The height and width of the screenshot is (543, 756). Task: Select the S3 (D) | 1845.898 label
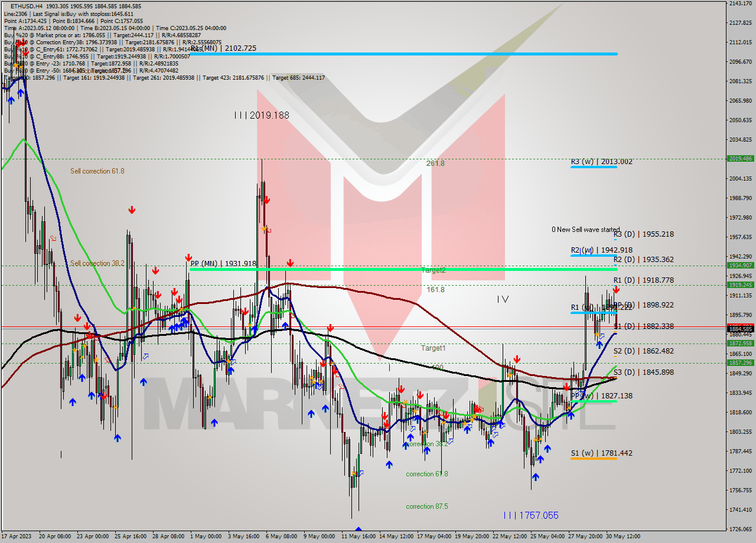pyautogui.click(x=643, y=372)
